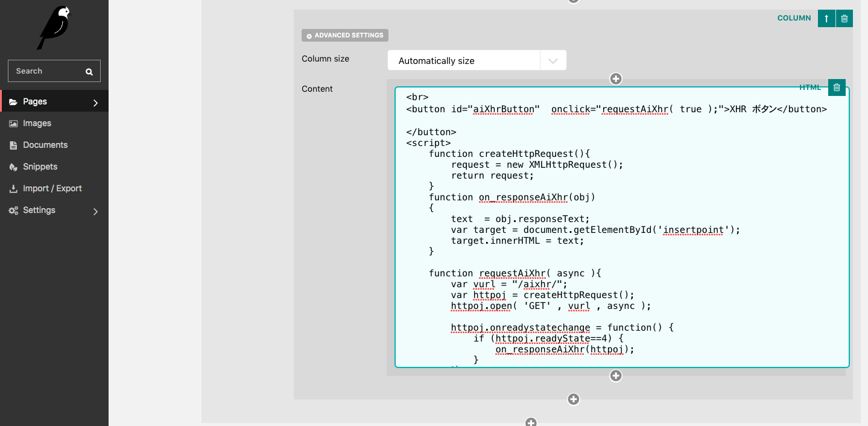This screenshot has width=868, height=426.
Task: Click the Settings gears icon
Action: (13, 211)
